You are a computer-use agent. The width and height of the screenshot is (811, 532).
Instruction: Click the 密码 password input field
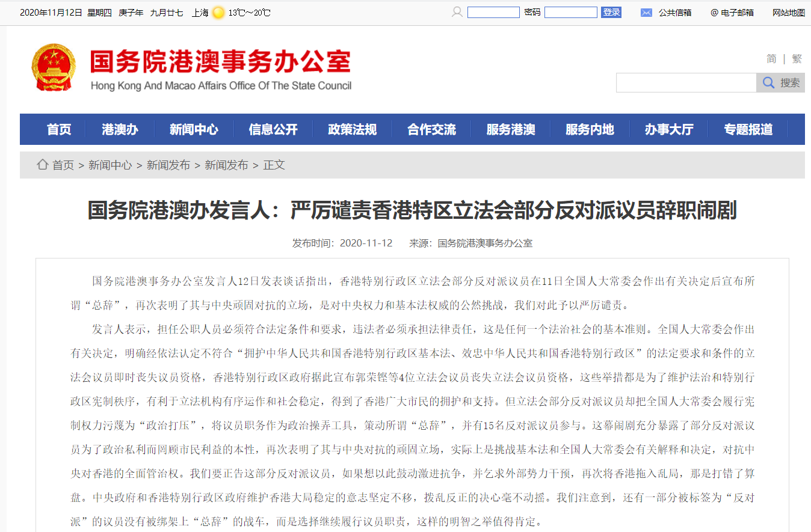571,12
